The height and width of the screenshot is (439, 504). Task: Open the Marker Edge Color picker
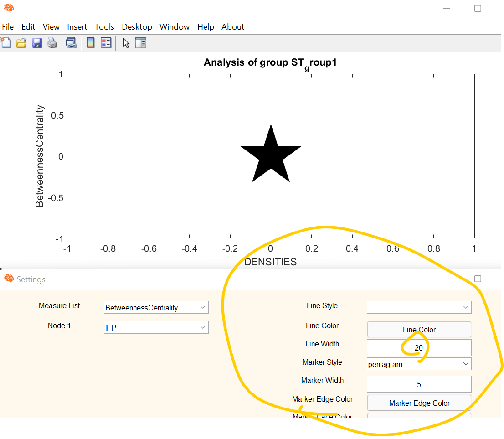click(x=418, y=403)
